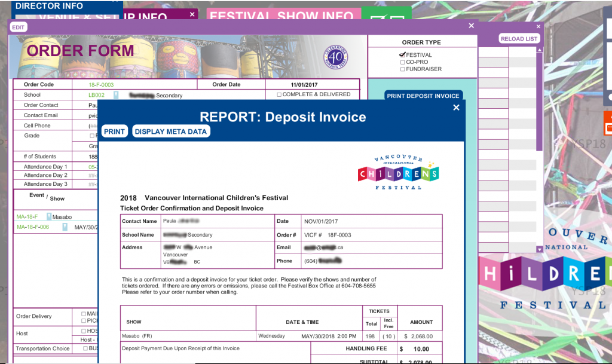This screenshot has height=364, width=612.
Task: Select the FESTIVAL SHOW INFO panel header
Action: [282, 16]
